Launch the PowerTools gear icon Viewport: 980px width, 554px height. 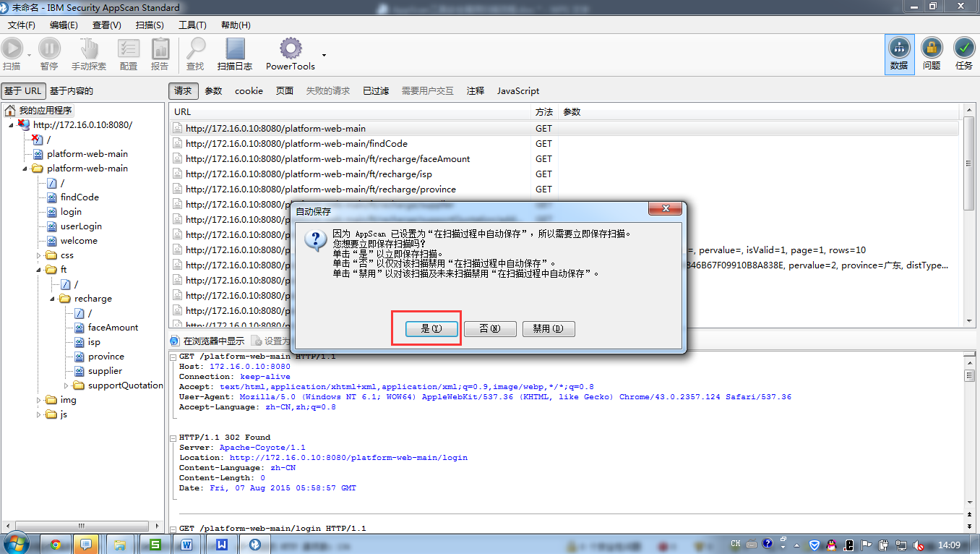(x=291, y=49)
